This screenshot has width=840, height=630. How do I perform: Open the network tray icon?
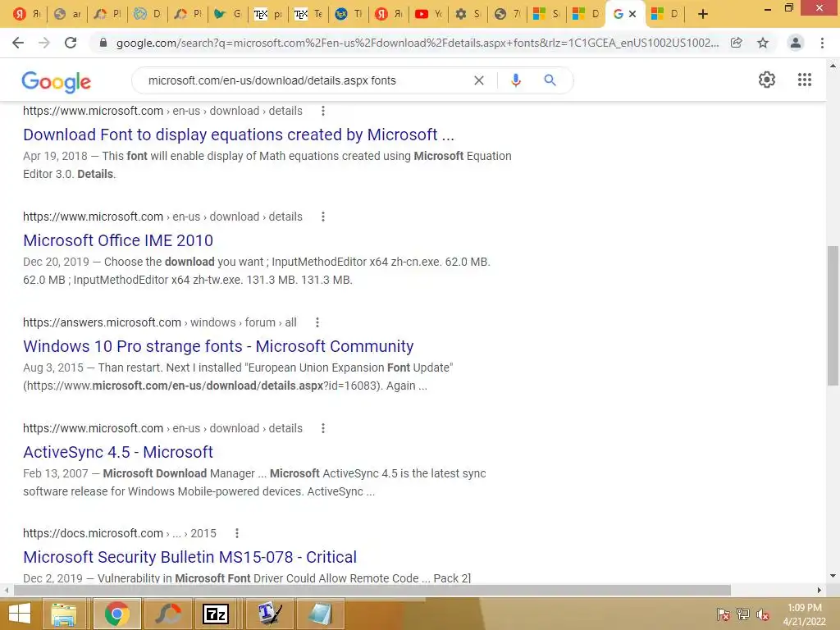point(743,614)
